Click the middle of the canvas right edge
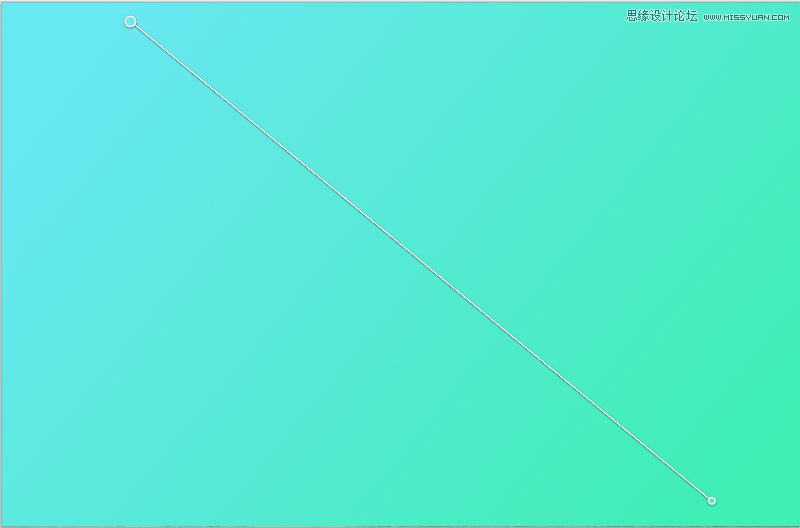Screen dimensions: 800x528 tap(795, 264)
